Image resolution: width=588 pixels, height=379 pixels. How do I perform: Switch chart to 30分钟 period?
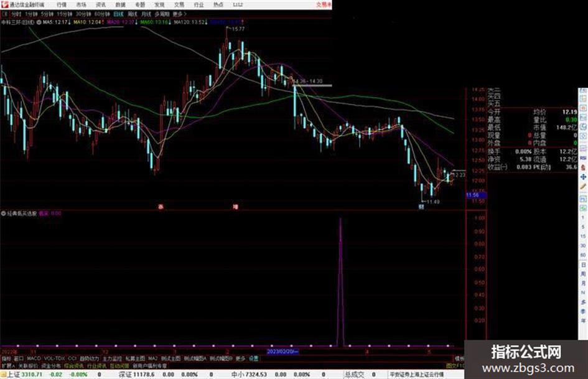point(83,14)
